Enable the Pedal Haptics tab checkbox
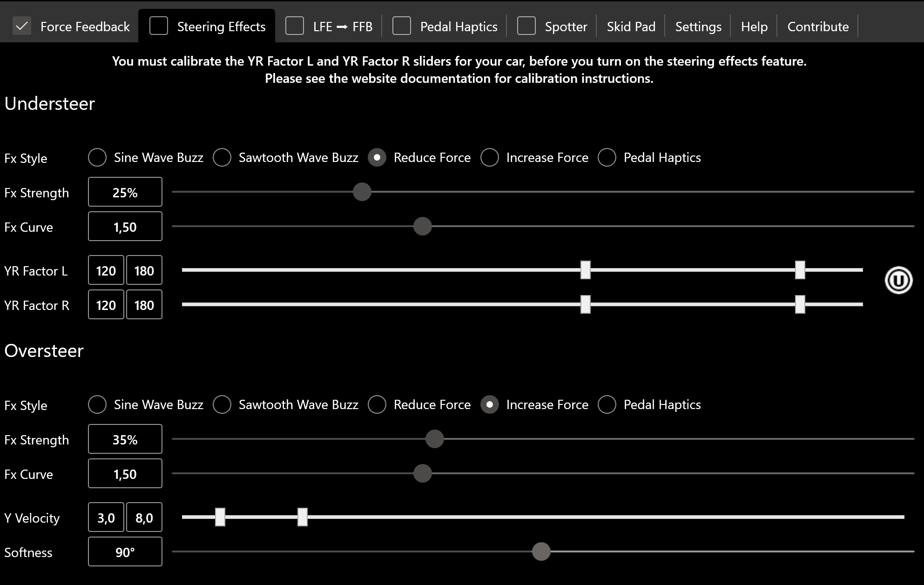 402,26
